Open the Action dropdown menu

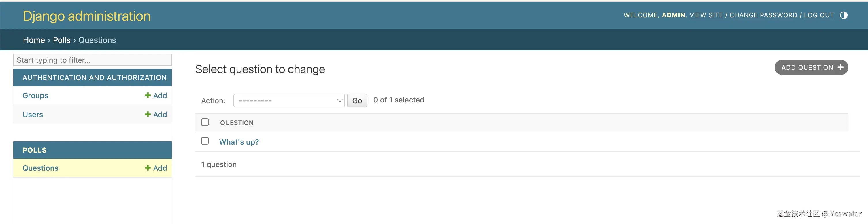coord(289,101)
